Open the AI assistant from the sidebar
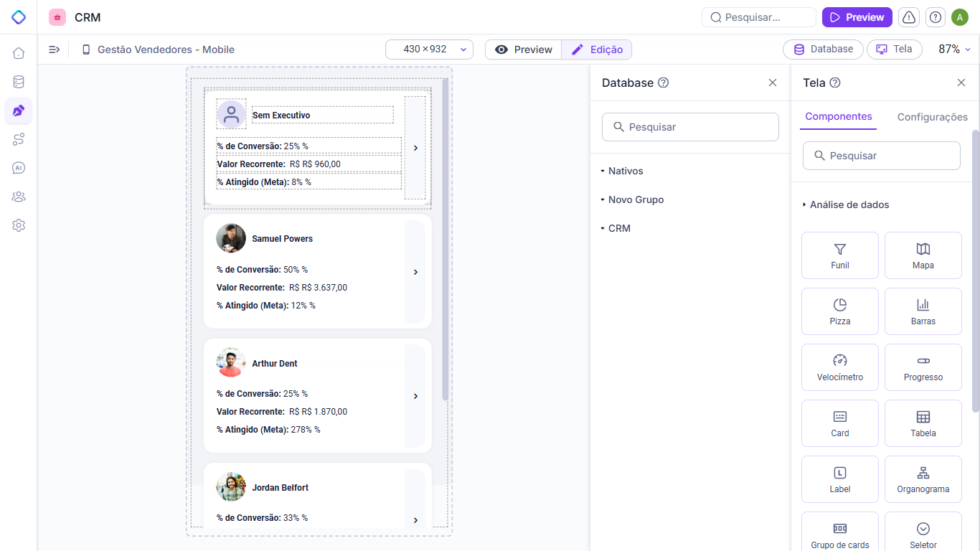The width and height of the screenshot is (980, 551). (18, 168)
